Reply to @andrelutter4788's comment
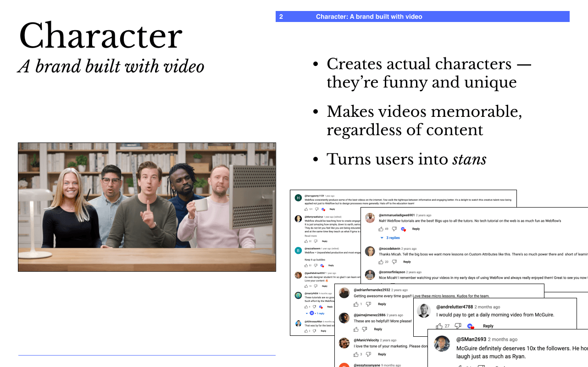 pos(488,326)
